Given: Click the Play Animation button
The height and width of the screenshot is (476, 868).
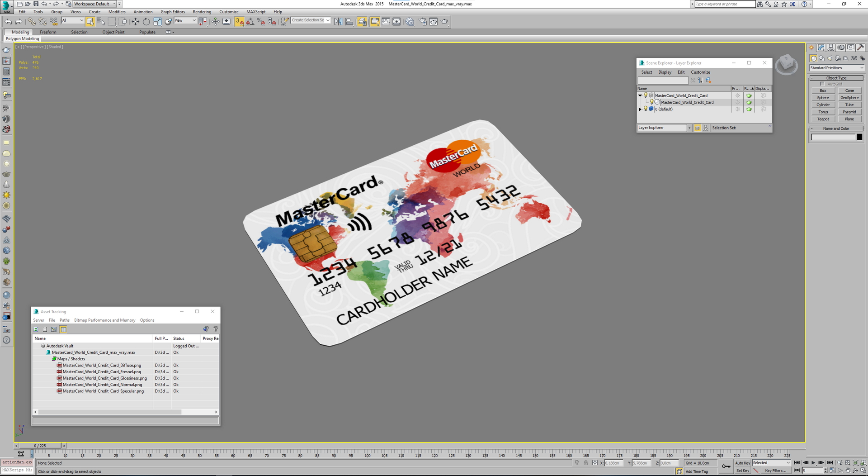Looking at the screenshot, I should point(813,463).
